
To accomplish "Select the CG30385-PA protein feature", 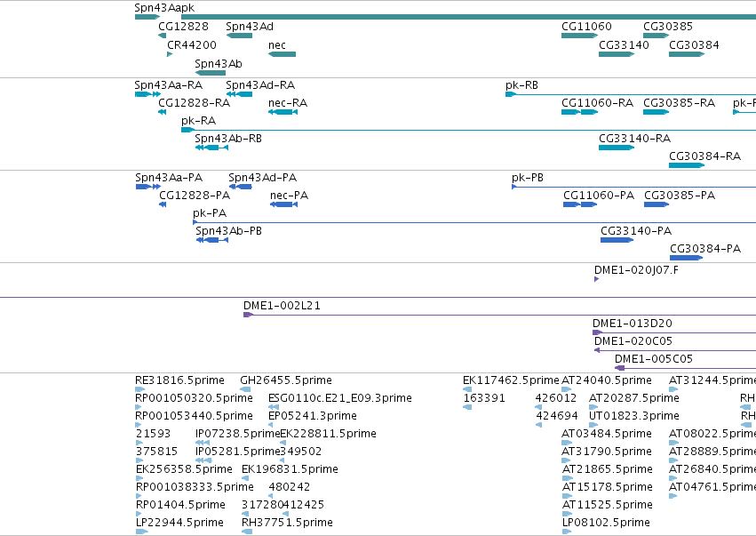I will 657,204.
